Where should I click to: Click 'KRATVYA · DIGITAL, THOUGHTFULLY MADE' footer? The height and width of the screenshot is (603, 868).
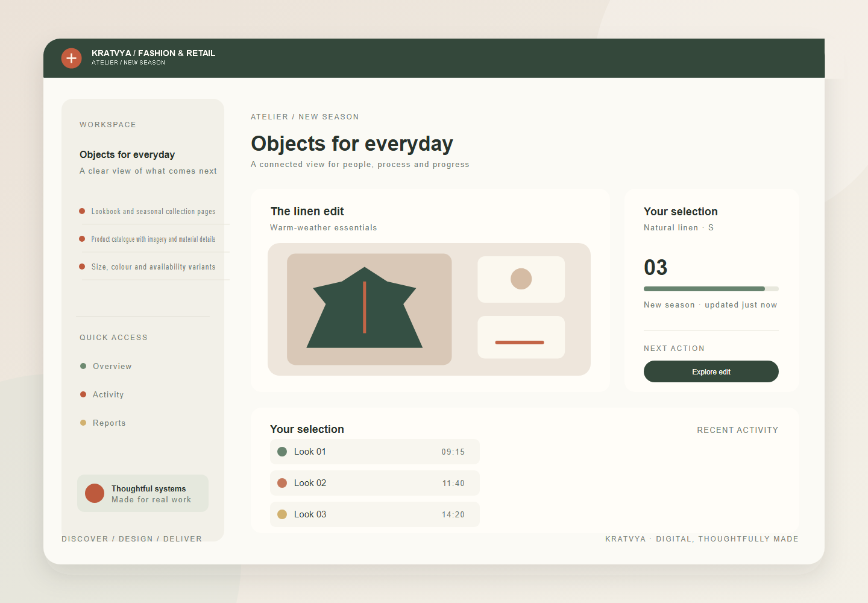pyautogui.click(x=702, y=539)
